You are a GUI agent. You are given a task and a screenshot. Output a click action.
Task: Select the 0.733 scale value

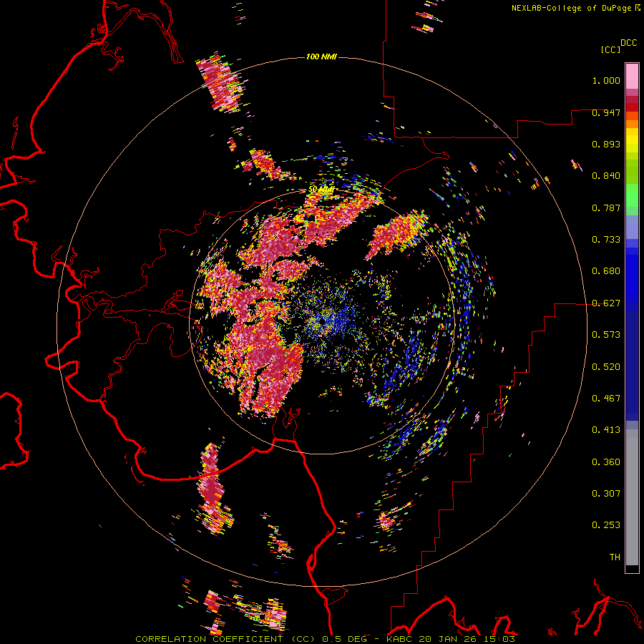606,240
